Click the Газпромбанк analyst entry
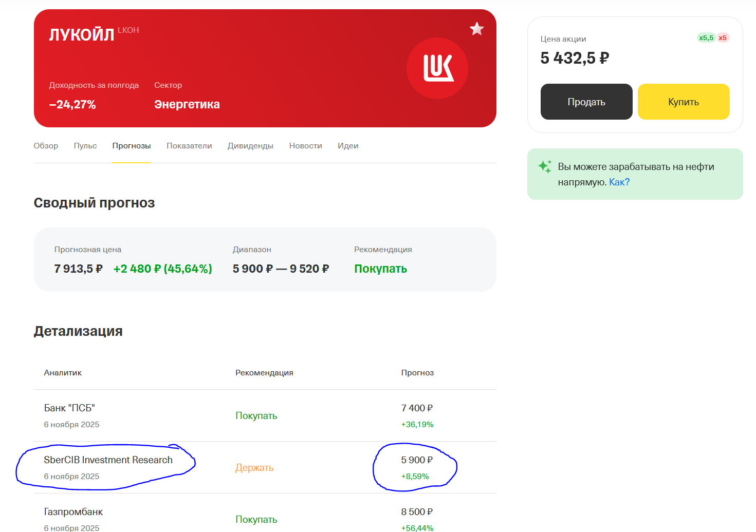 73,512
